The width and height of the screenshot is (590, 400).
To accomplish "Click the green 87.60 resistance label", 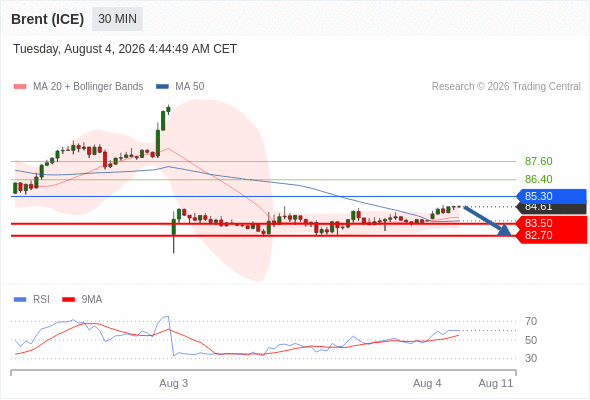I will tap(538, 161).
